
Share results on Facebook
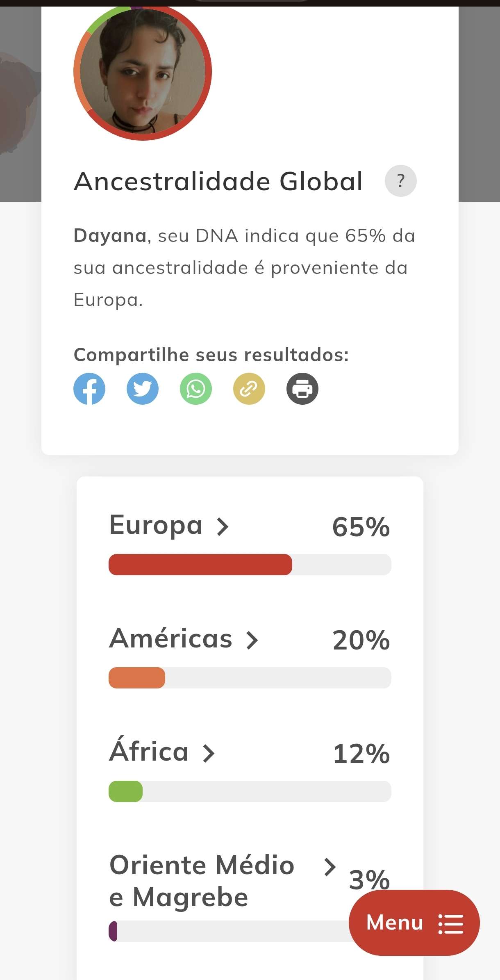pos(89,389)
